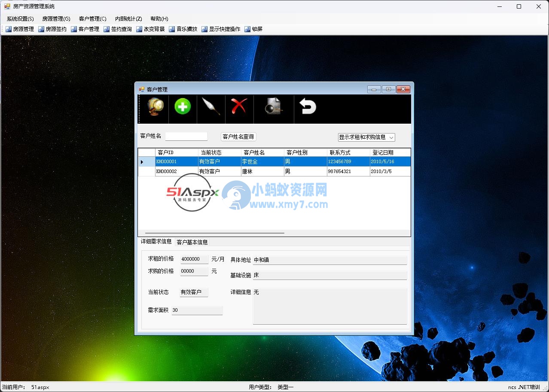Switch to the 详细需求信息 tab
The height and width of the screenshot is (392, 549).
tap(156, 242)
